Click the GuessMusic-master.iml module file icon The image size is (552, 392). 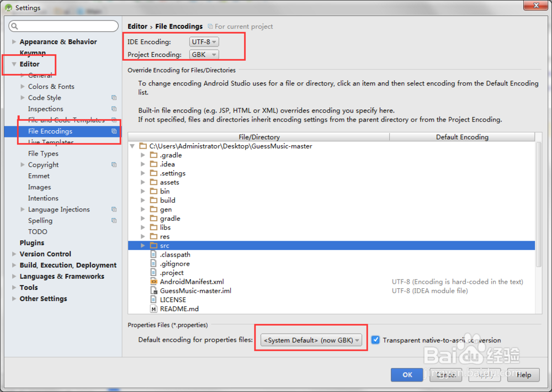[x=153, y=290]
